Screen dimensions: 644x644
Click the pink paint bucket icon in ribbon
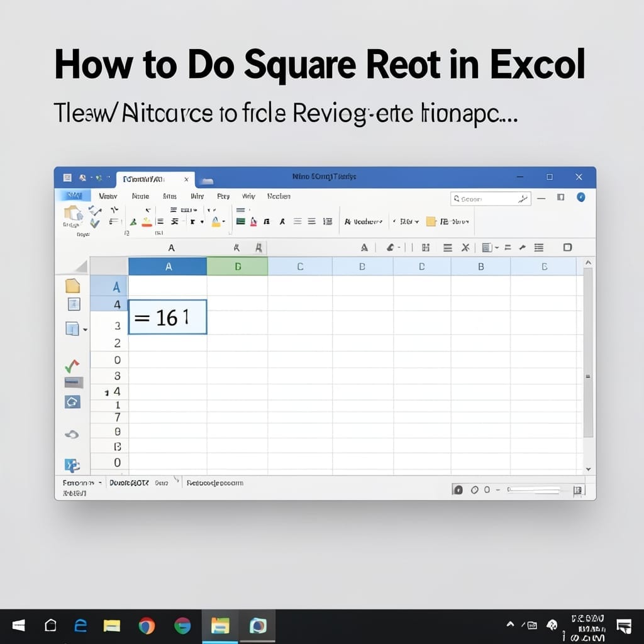(x=254, y=222)
